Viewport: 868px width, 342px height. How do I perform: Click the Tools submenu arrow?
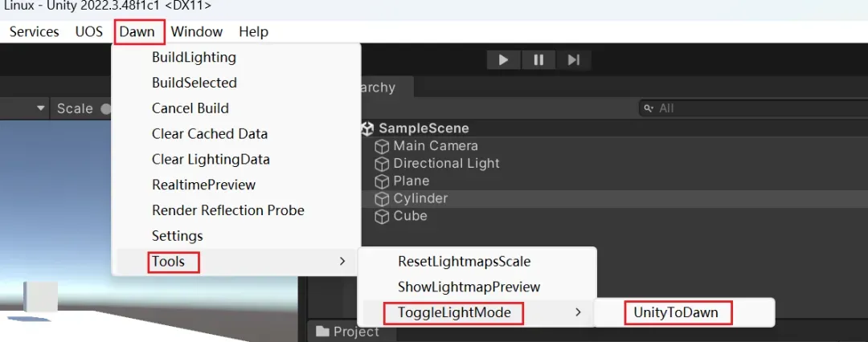(x=342, y=261)
